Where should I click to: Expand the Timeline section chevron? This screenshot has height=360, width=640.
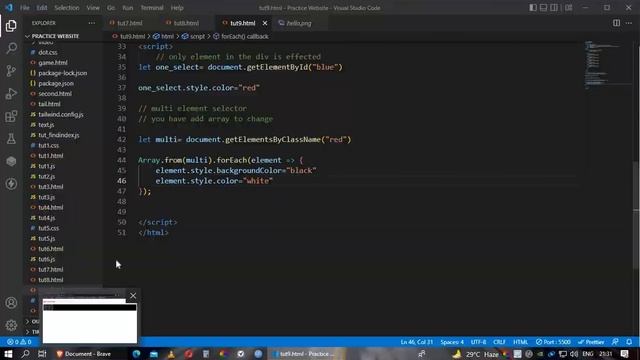(28, 332)
